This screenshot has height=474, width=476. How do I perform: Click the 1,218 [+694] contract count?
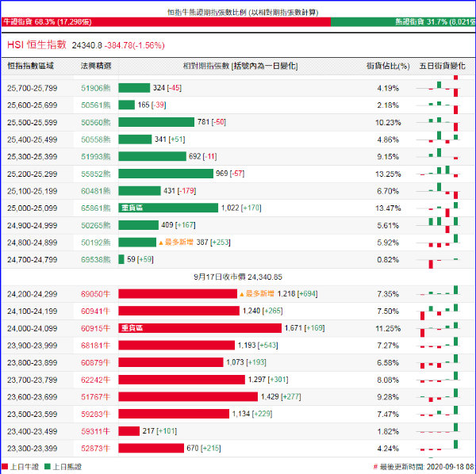coord(297,294)
